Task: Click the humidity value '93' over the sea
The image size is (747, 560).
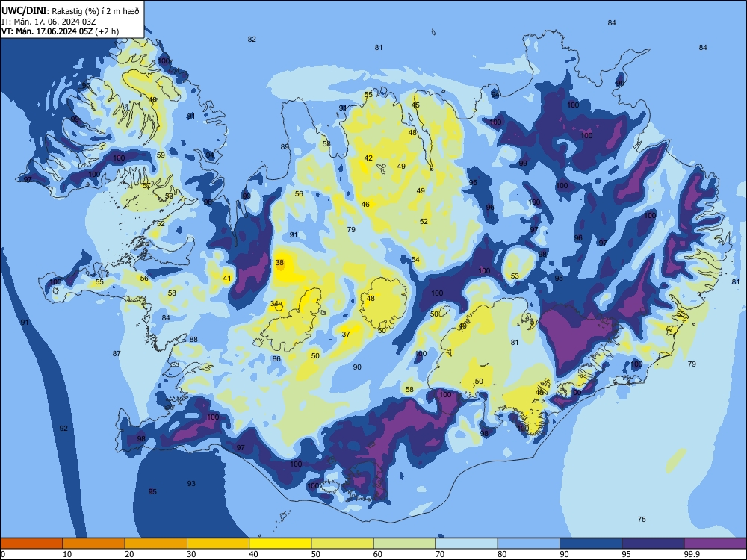Action: pos(191,483)
